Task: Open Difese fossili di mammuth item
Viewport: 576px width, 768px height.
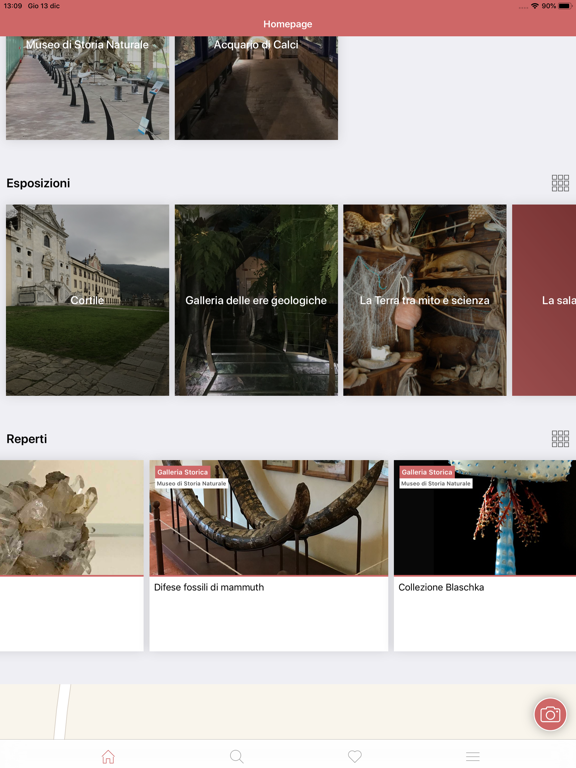Action: [x=268, y=555]
